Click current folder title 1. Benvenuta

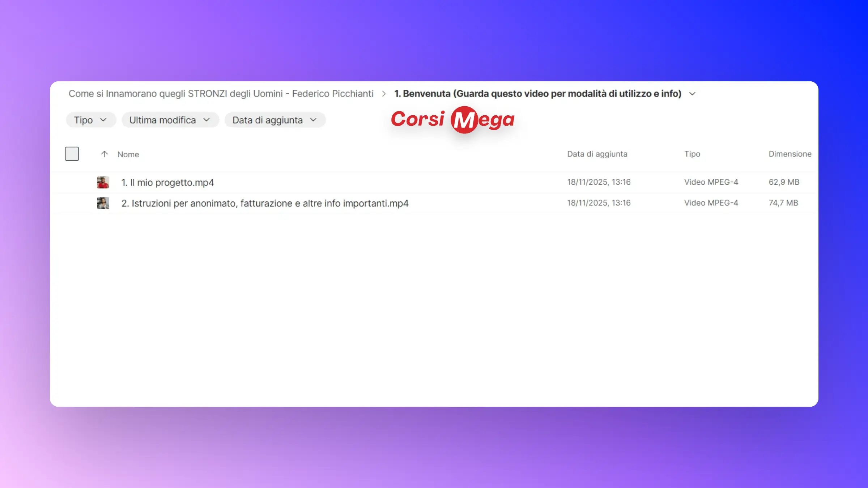[x=537, y=94]
